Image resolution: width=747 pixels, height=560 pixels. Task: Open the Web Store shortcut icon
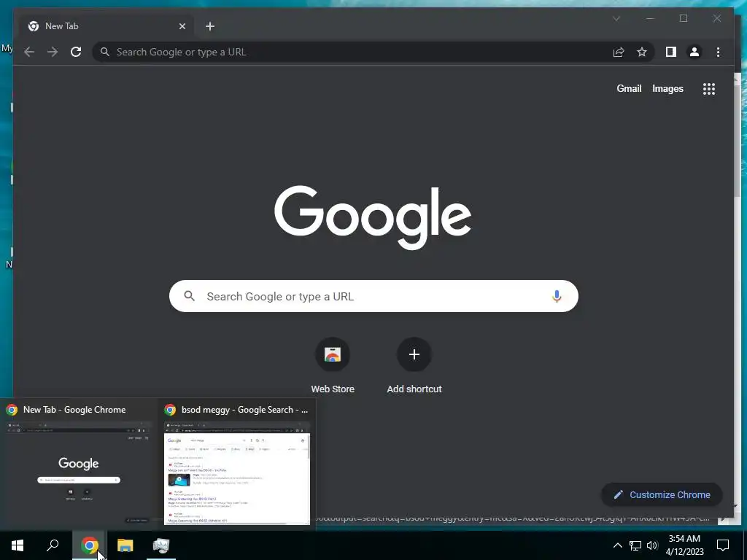click(x=333, y=354)
